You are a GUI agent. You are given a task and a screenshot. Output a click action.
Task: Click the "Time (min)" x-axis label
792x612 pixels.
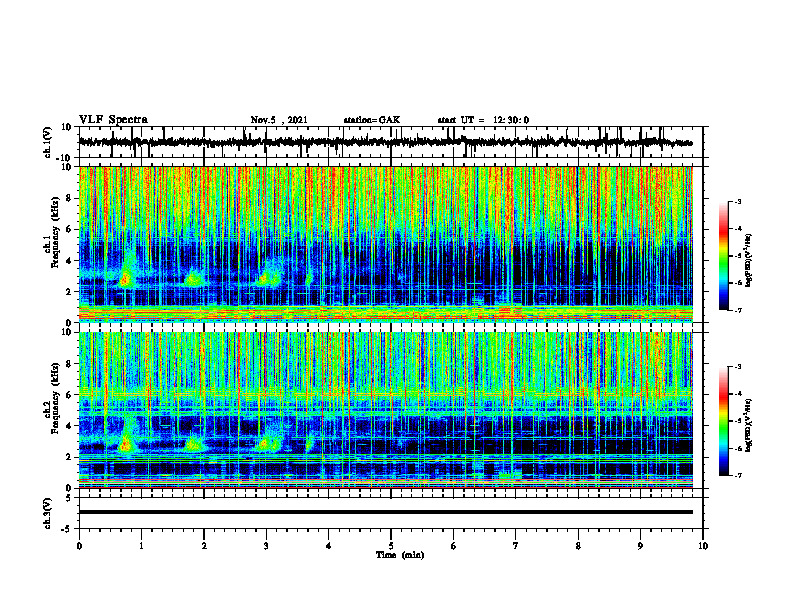pyautogui.click(x=400, y=555)
